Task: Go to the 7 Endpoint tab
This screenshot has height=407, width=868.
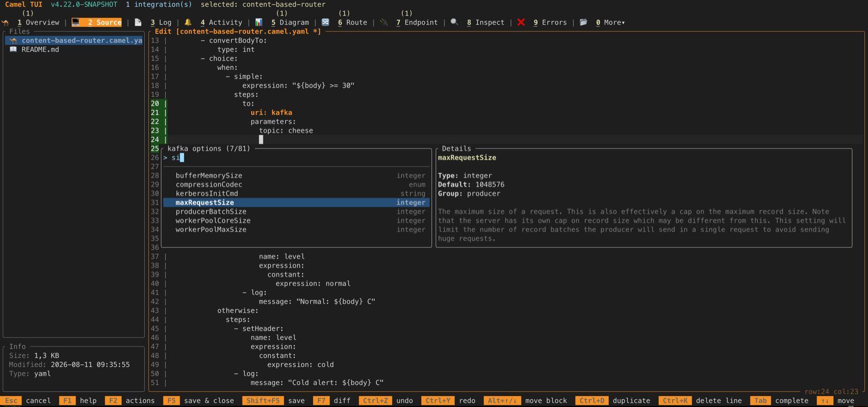Action: pos(417,23)
